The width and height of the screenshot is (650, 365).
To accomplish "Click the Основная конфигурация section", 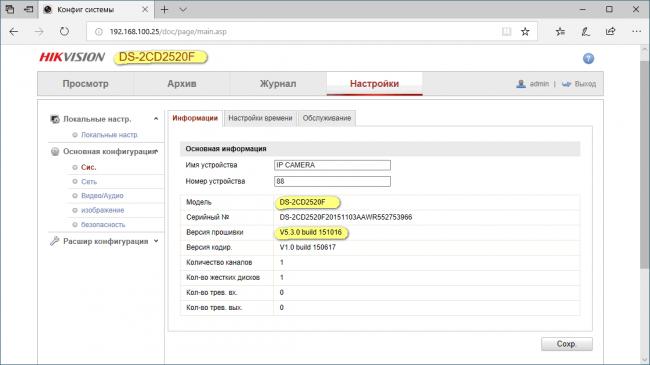I will 109,151.
